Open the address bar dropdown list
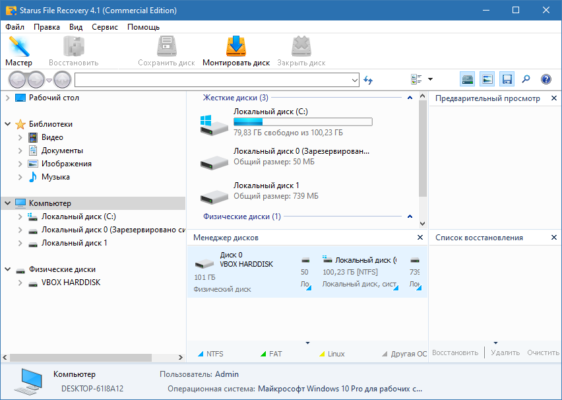This screenshot has width=562, height=400. point(354,80)
